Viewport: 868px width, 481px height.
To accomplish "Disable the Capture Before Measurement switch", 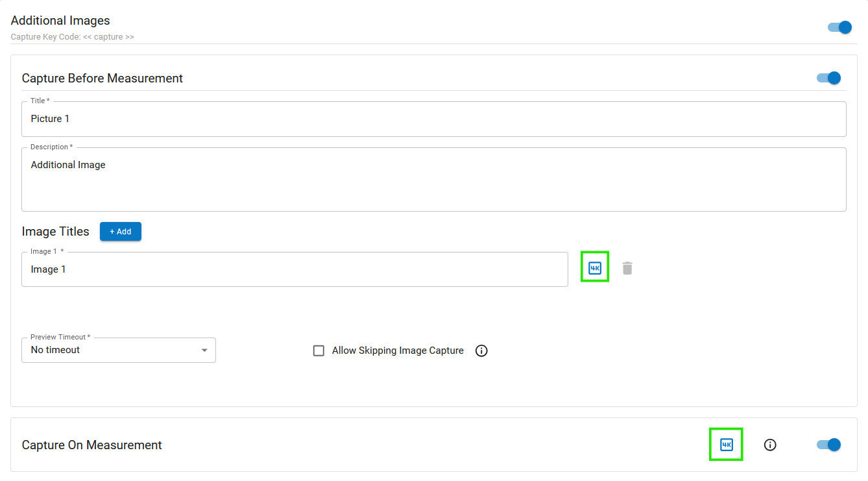I will (x=828, y=78).
